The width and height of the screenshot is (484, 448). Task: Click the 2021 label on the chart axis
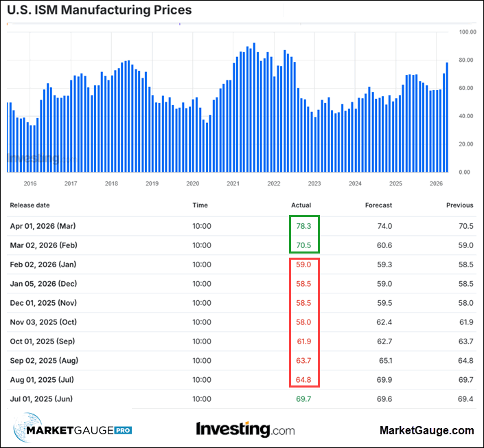233,183
